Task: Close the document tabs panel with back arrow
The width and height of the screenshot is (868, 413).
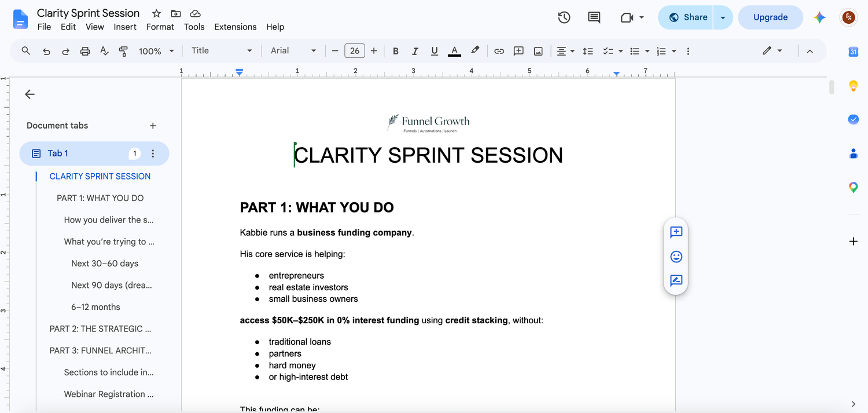Action: coord(30,94)
